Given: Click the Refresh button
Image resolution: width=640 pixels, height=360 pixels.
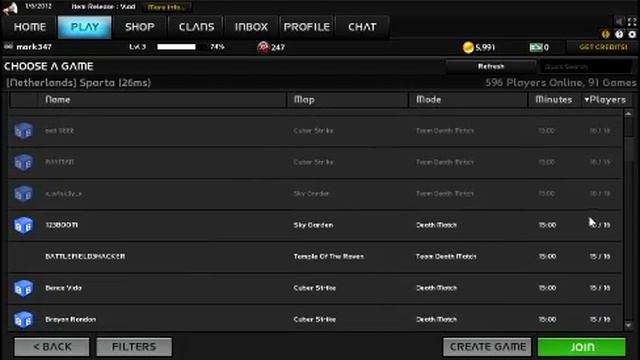Looking at the screenshot, I should point(491,67).
